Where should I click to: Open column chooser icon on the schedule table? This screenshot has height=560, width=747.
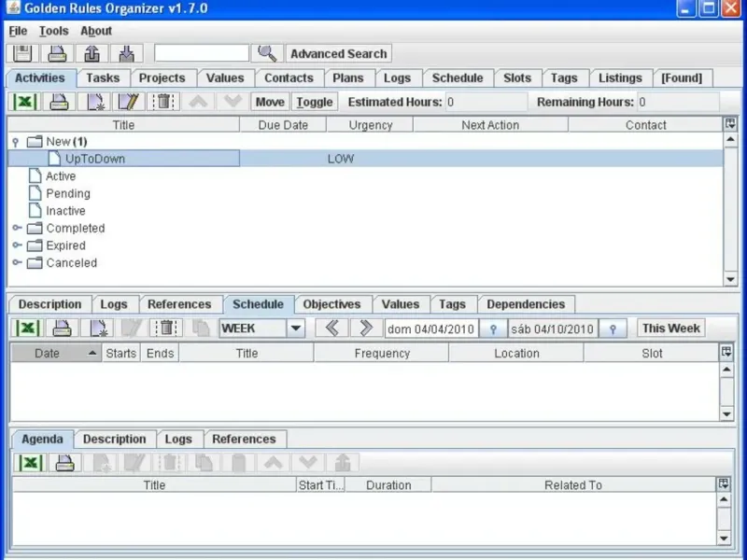tap(726, 352)
